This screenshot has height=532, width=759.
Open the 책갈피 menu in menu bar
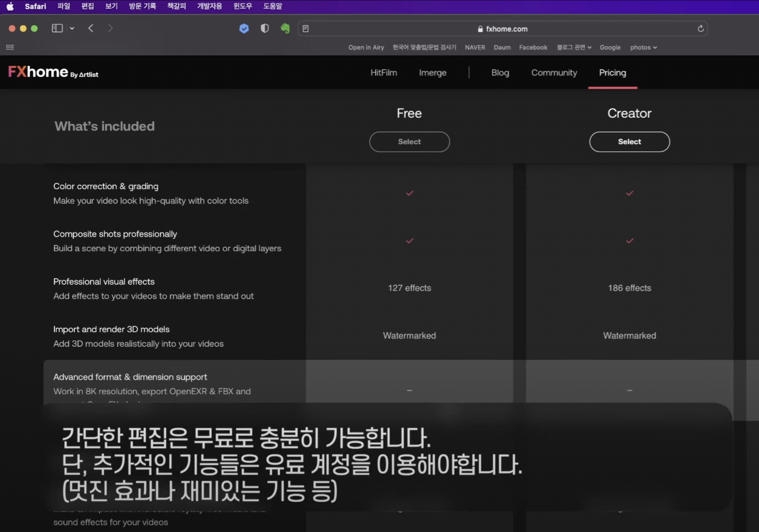177,6
